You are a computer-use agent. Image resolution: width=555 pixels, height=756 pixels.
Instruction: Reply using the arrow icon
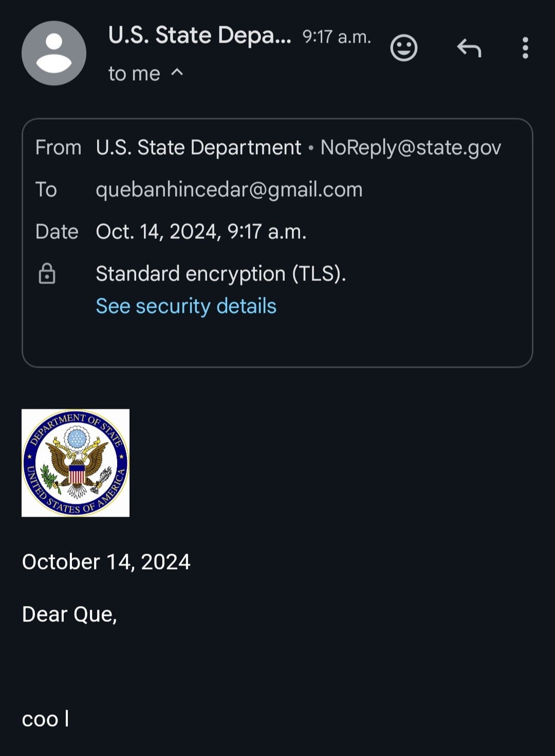469,48
